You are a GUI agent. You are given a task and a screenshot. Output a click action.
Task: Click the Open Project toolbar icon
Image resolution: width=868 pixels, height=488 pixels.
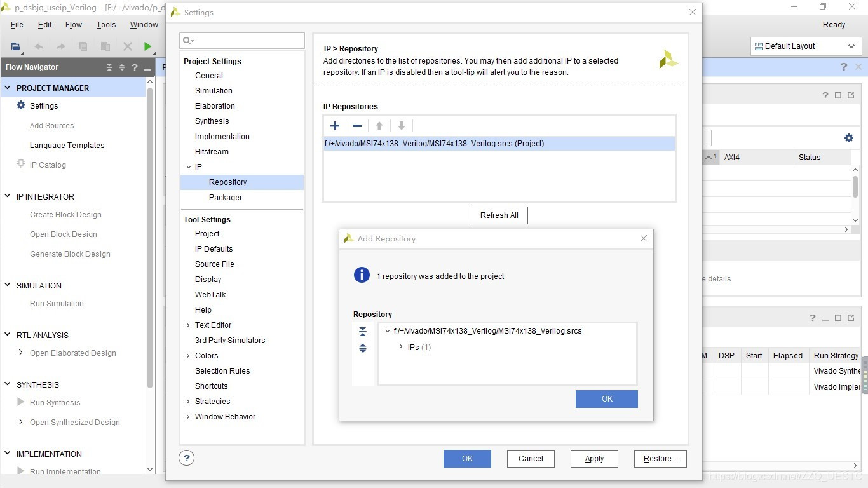[16, 46]
